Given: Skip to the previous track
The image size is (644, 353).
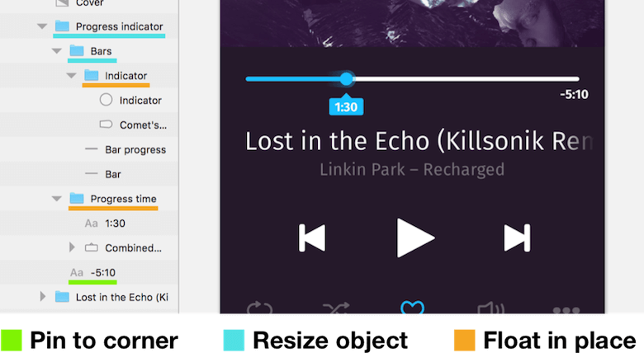Looking at the screenshot, I should pyautogui.click(x=312, y=238).
